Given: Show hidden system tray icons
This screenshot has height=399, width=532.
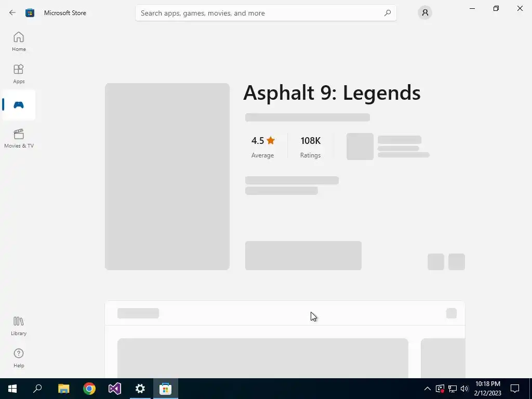Looking at the screenshot, I should tap(428, 389).
